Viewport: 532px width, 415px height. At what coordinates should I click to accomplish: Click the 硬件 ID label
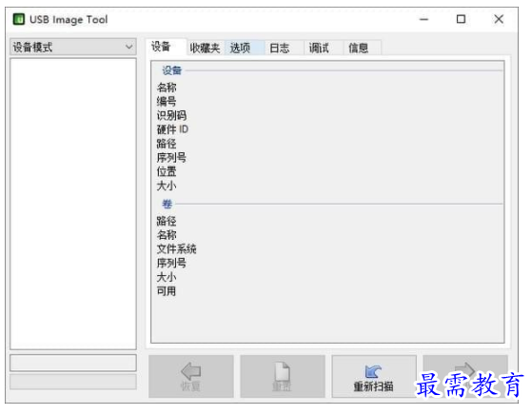click(x=172, y=129)
